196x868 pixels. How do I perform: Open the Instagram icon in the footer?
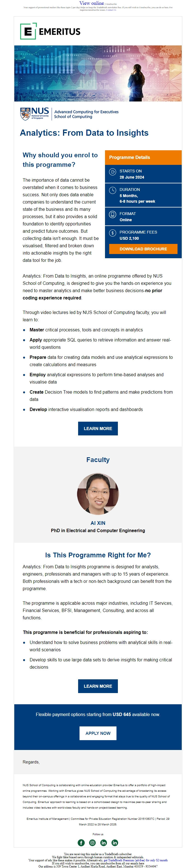[x=92, y=842]
